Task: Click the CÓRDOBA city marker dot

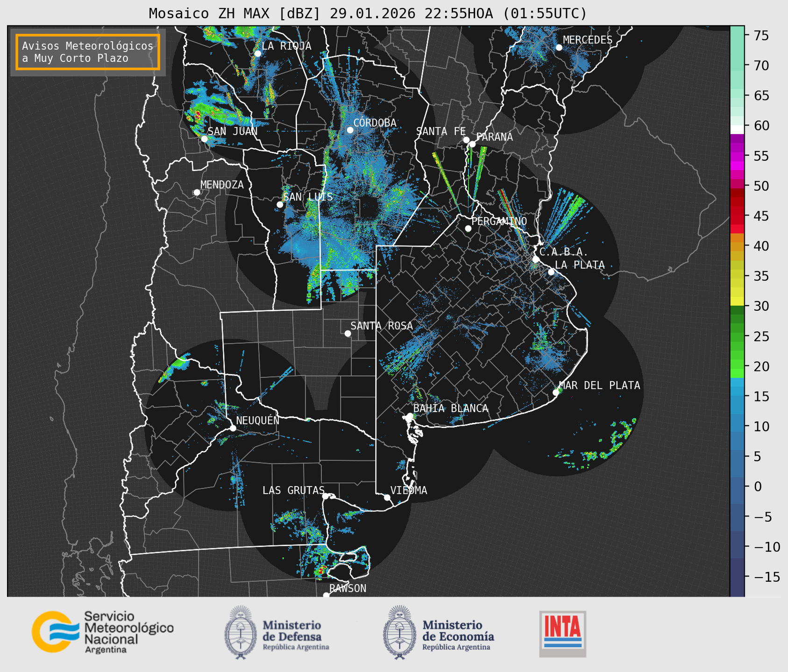Action: pyautogui.click(x=350, y=130)
